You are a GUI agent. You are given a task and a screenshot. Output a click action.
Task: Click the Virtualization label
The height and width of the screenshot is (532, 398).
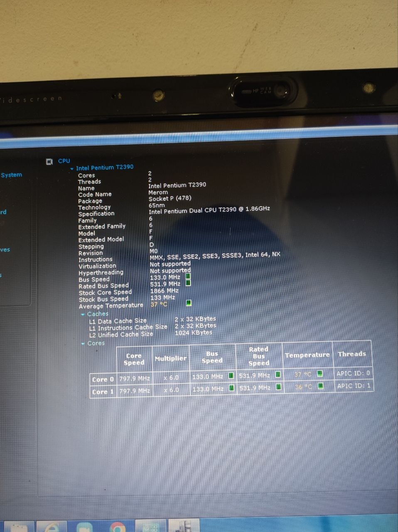click(97, 266)
